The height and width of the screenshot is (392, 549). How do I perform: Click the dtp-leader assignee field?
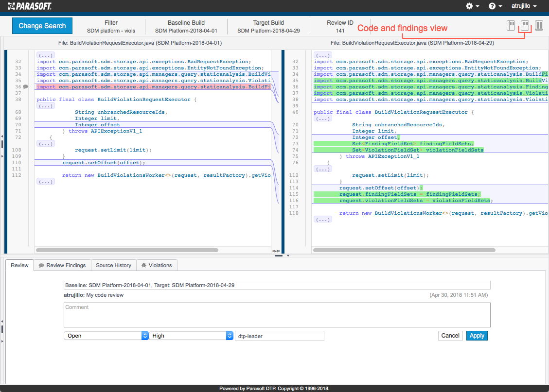[x=280, y=336]
